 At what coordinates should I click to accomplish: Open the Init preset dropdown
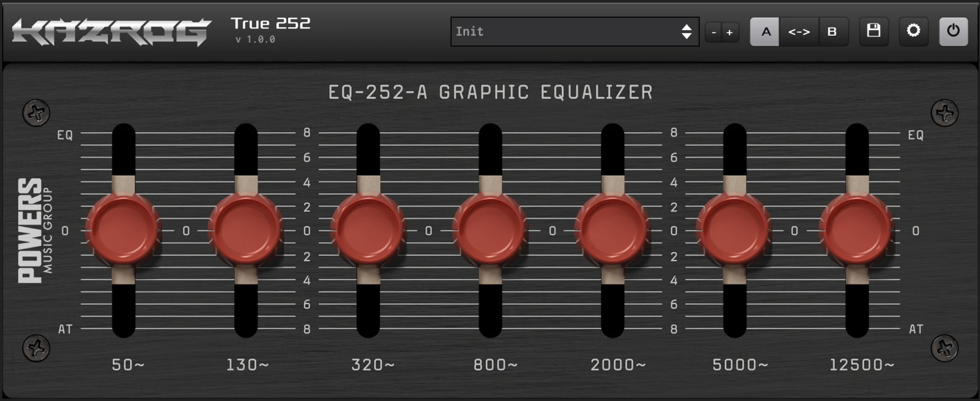(x=564, y=32)
